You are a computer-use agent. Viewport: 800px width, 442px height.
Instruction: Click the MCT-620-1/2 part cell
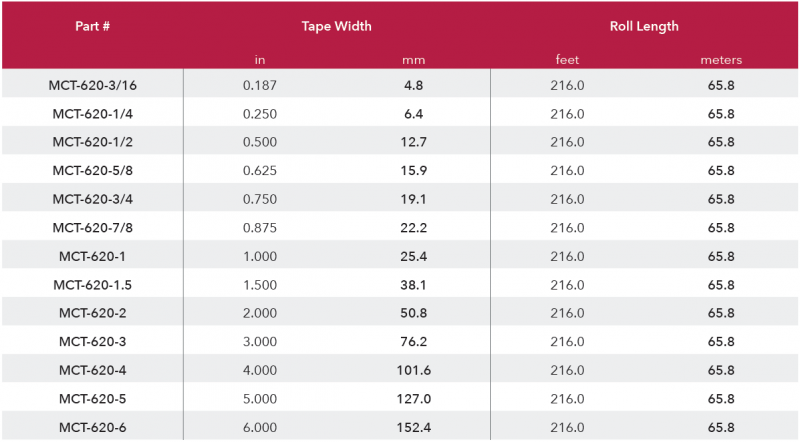[92, 142]
